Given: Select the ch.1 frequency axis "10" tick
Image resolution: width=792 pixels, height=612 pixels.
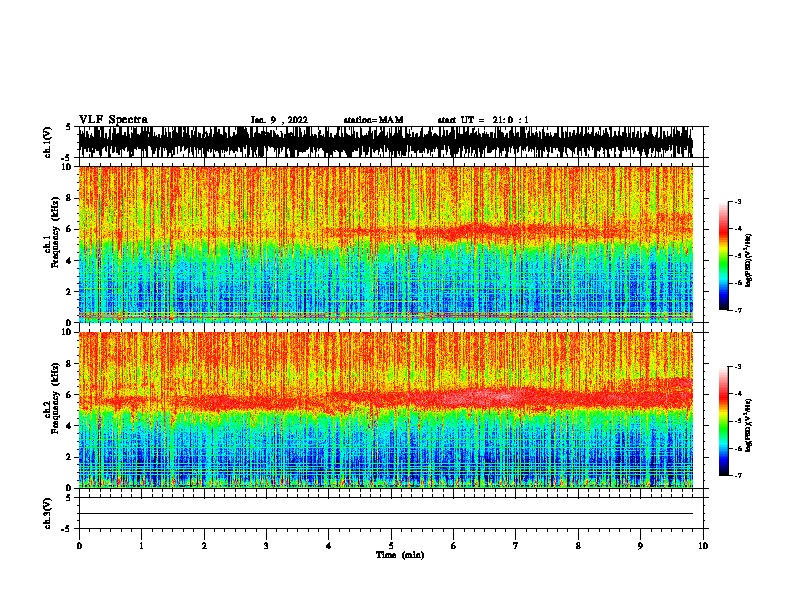Looking at the screenshot, I should tap(66, 168).
